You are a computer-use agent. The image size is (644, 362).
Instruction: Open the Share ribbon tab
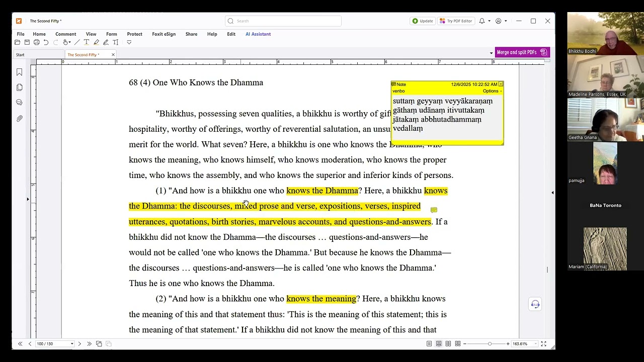tap(191, 34)
